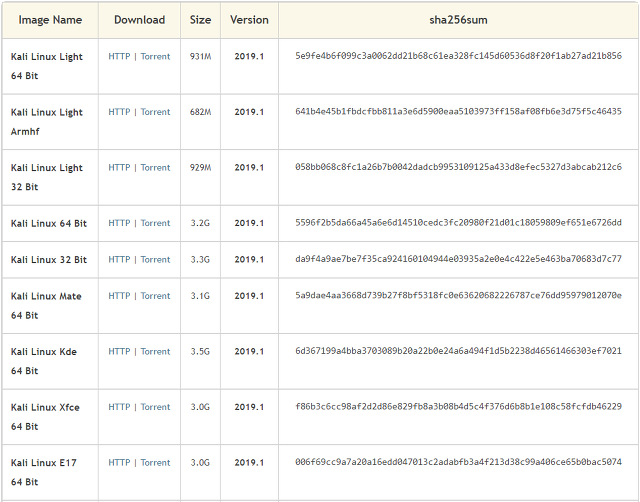640x502 pixels.
Task: Click the 3.3G size value
Action: pyautogui.click(x=200, y=259)
